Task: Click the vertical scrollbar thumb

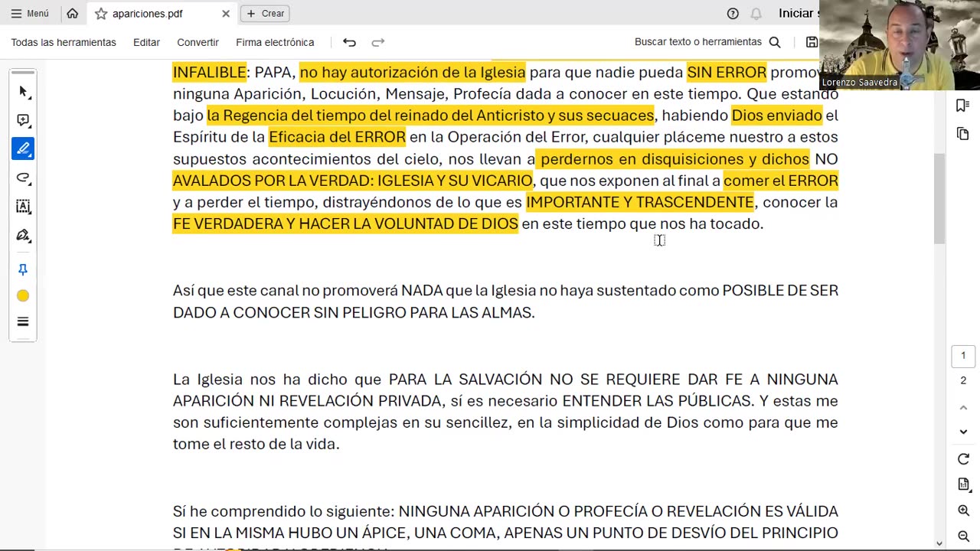Action: click(x=939, y=199)
